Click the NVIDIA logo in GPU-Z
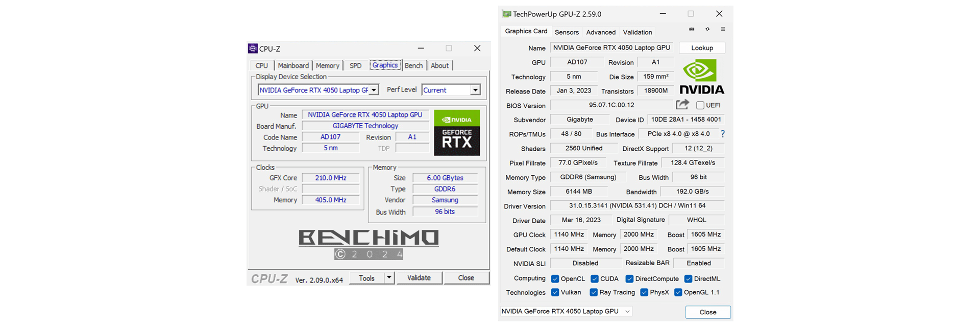Viewport: 980px width, 327px height. [x=702, y=77]
